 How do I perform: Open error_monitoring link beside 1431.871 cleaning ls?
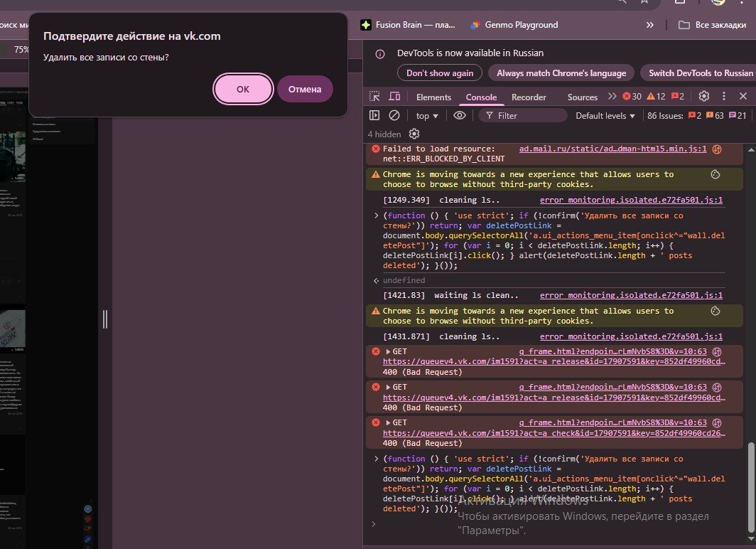pos(631,336)
